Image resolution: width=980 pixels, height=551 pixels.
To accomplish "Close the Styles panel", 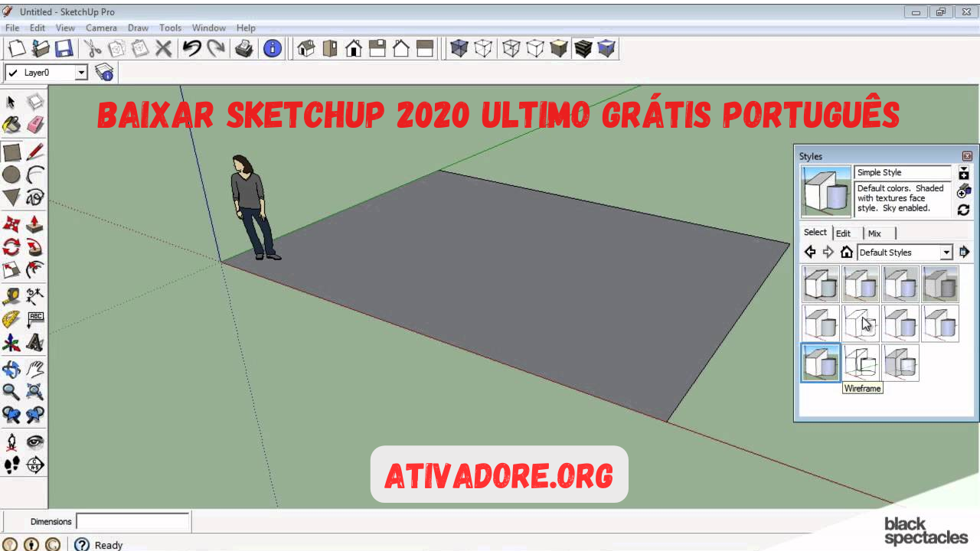I will (967, 156).
